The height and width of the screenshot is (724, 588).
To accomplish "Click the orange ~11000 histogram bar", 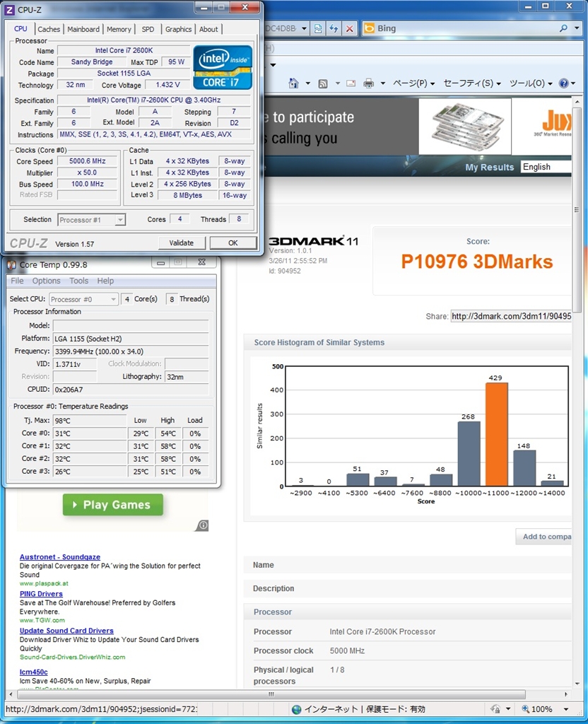I will (x=496, y=434).
